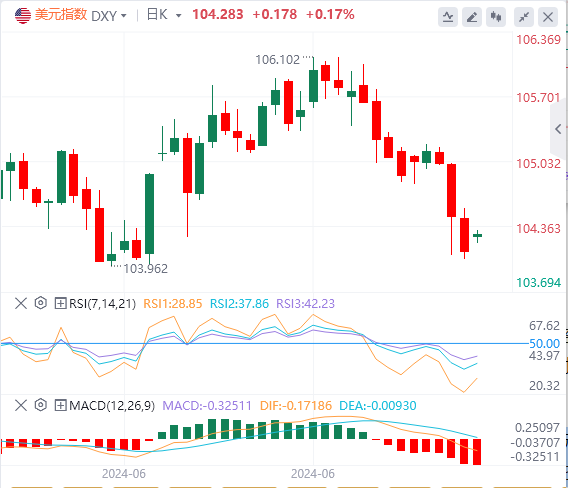Remove the MACD indicator panel

coord(21,405)
